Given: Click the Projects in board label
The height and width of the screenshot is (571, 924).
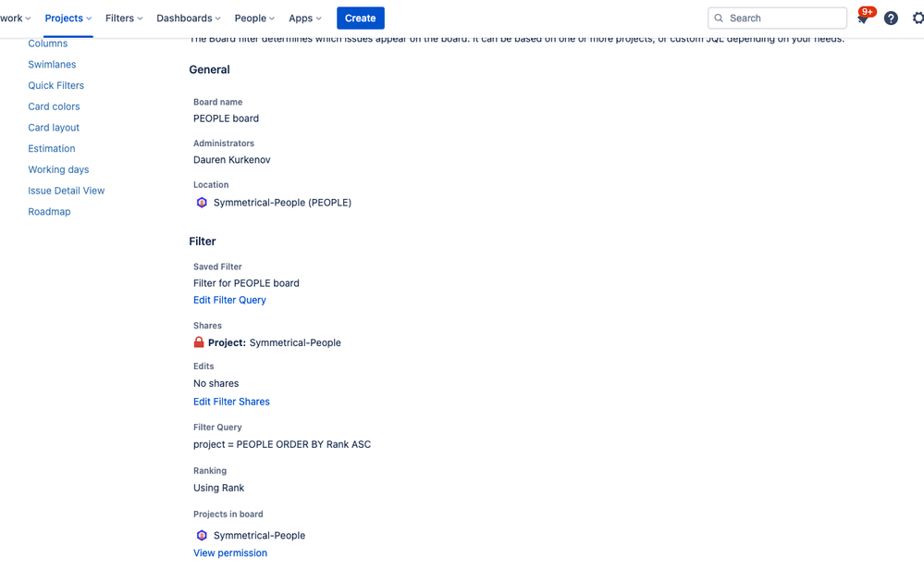Looking at the screenshot, I should [x=228, y=515].
